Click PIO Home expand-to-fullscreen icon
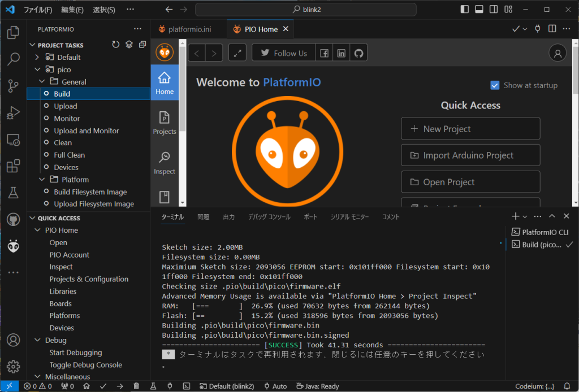Viewport: 579px width, 392px height. click(x=237, y=53)
